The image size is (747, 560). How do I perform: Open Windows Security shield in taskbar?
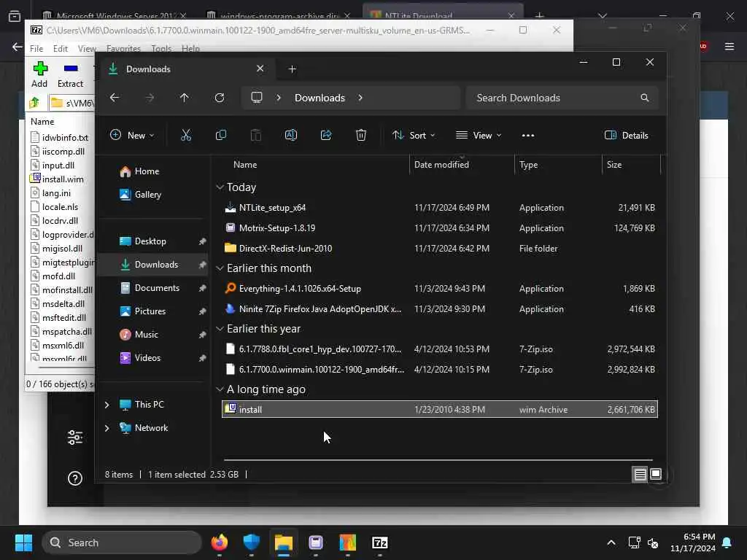click(252, 542)
